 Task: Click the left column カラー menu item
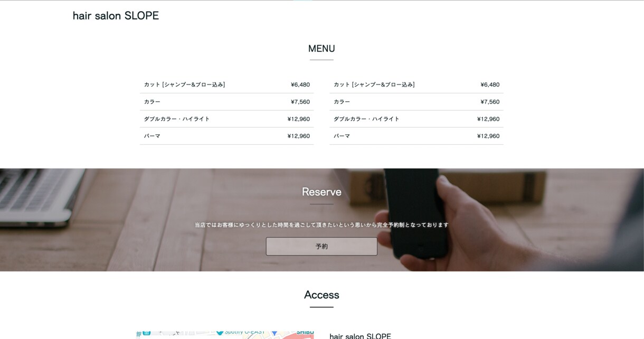pyautogui.click(x=226, y=102)
